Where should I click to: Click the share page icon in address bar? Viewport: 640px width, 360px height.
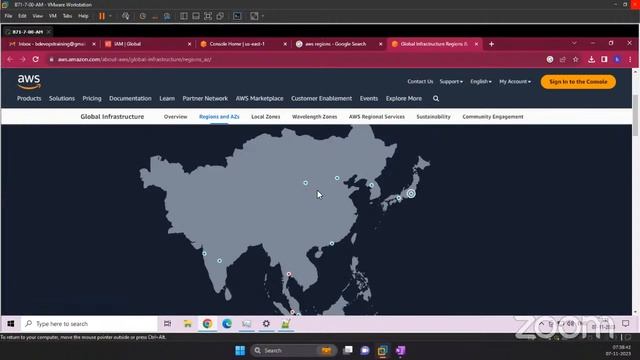pyautogui.click(x=563, y=60)
